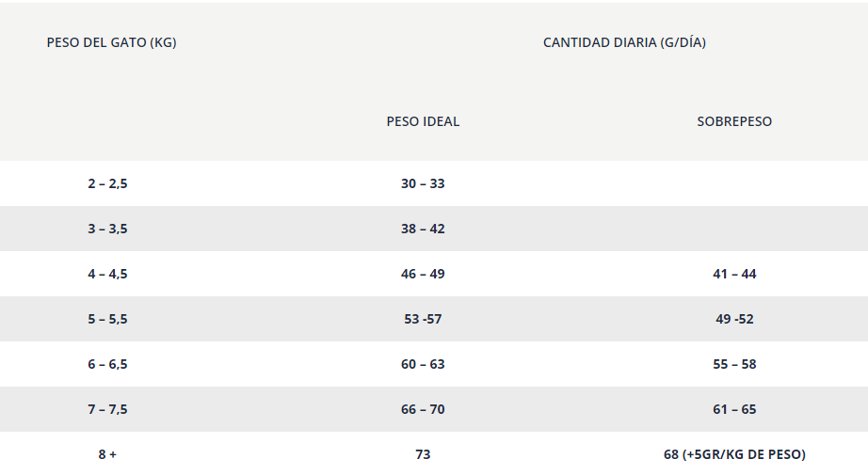This screenshot has height=475, width=868.
Task: Click the '49 -52' overweight amount
Action: (x=734, y=319)
